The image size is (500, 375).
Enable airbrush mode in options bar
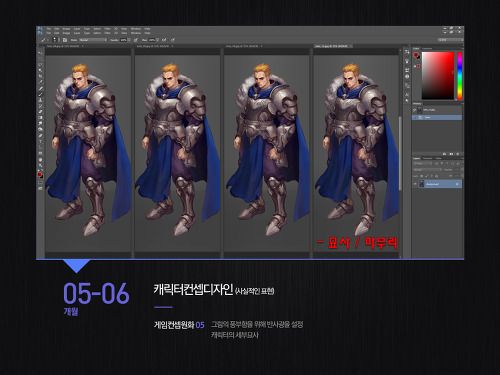pyautogui.click(x=164, y=40)
